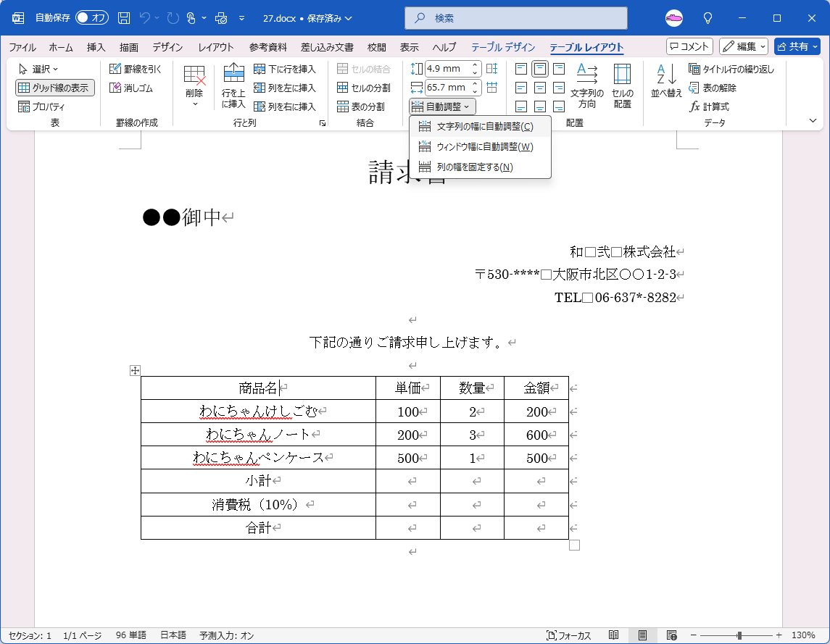This screenshot has width=830, height=644.
Task: Open 選択 select dropdown
Action: click(x=38, y=69)
